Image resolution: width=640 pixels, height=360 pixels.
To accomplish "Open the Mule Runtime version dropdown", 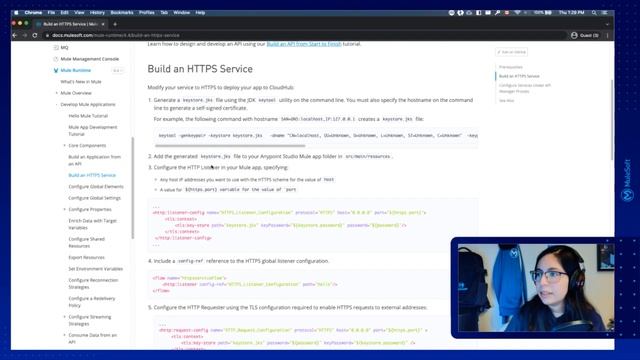I will [x=118, y=71].
